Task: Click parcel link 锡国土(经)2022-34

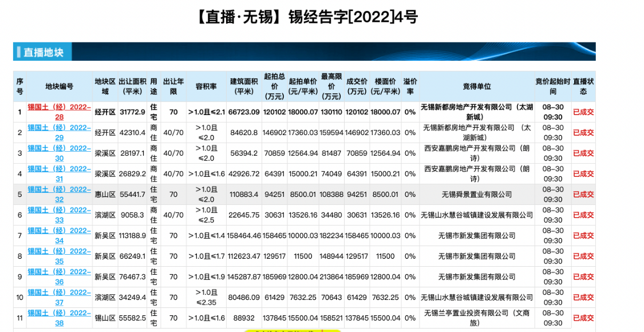Action: (x=59, y=235)
